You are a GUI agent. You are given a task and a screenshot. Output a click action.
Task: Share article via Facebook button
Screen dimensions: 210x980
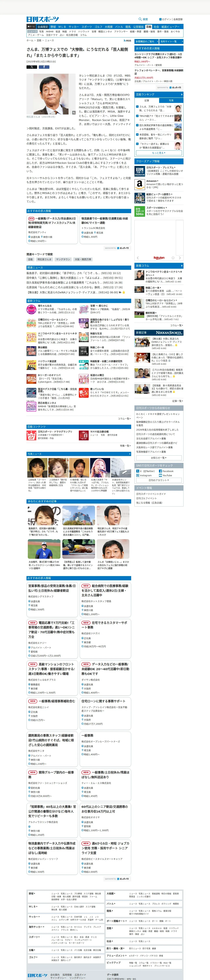[x=44, y=67]
